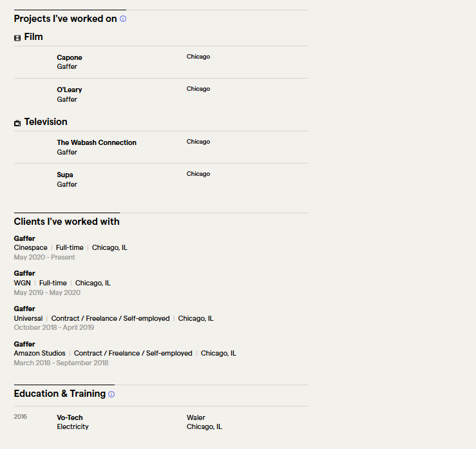Open The Wabash Connection television project

coord(97,142)
